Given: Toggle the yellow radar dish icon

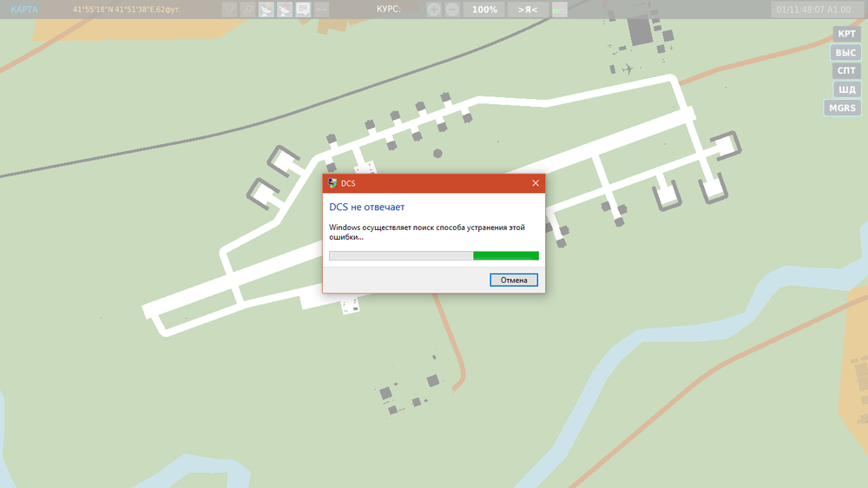Looking at the screenshot, I should [266, 10].
